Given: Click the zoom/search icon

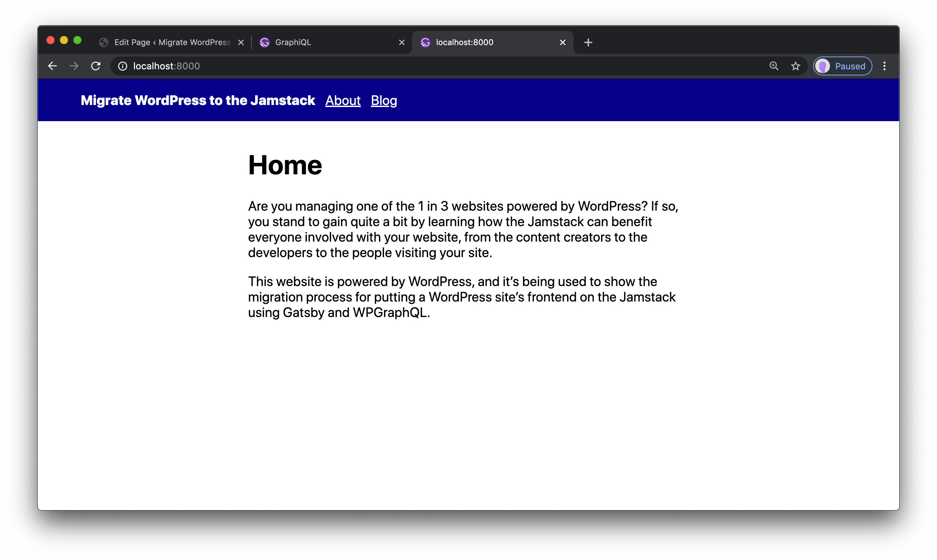Looking at the screenshot, I should click(x=775, y=66).
